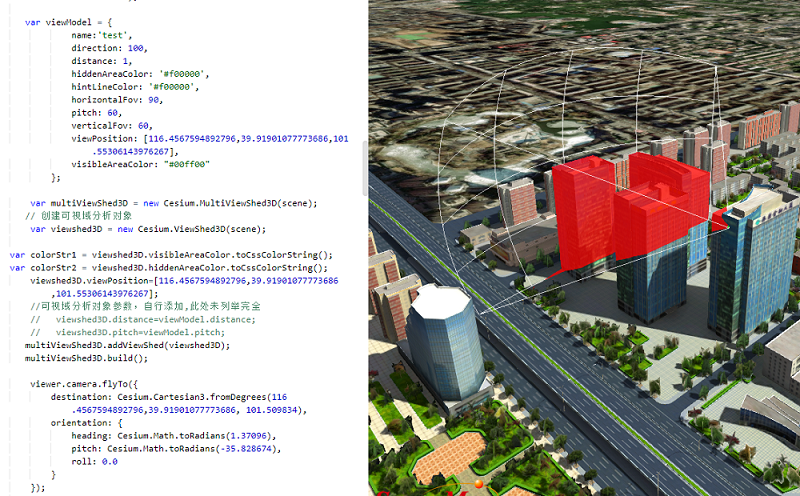Click the 'var colorStr2' line
Image resolution: width=800 pixels, height=496 pixels.
168,268
